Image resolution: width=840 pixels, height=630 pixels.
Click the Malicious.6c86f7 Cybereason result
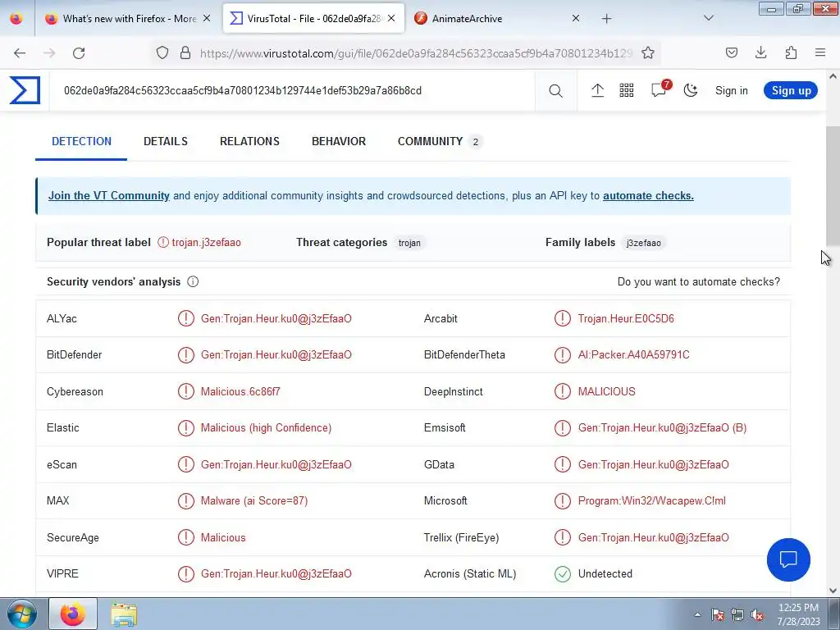(240, 391)
